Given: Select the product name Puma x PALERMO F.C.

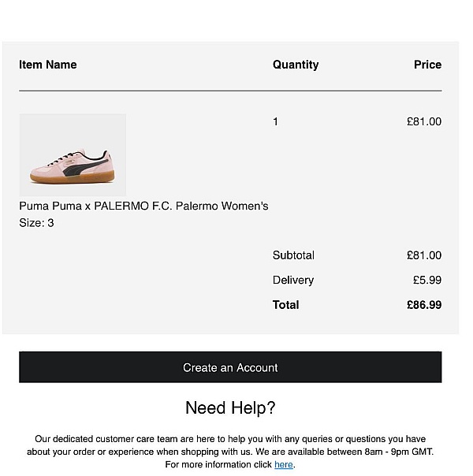Looking at the screenshot, I should (112, 206).
